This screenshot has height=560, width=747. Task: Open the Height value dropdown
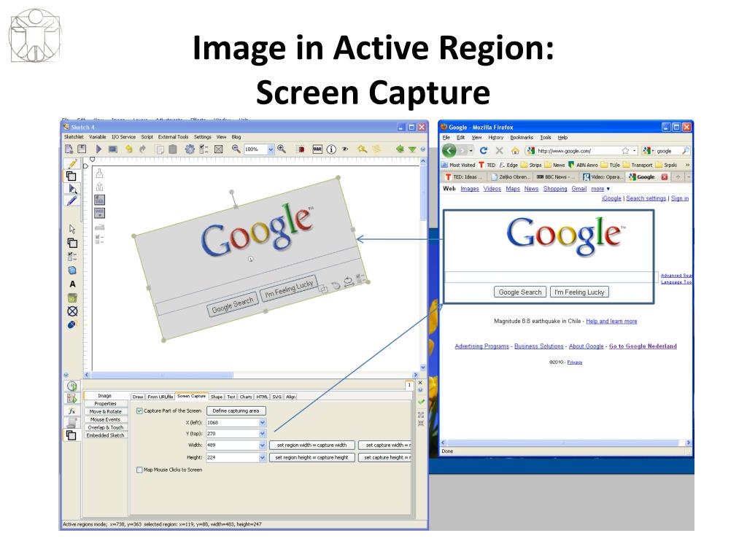click(x=263, y=458)
